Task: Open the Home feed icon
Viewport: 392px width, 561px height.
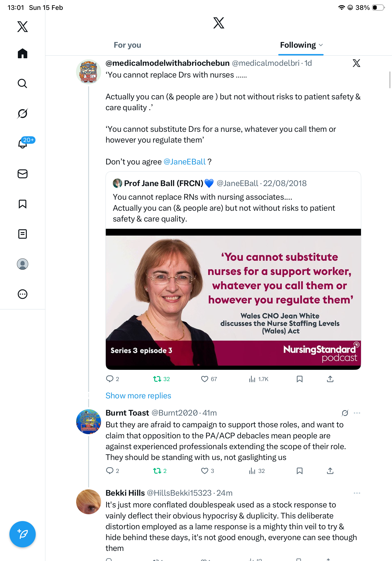Action: pyautogui.click(x=23, y=53)
